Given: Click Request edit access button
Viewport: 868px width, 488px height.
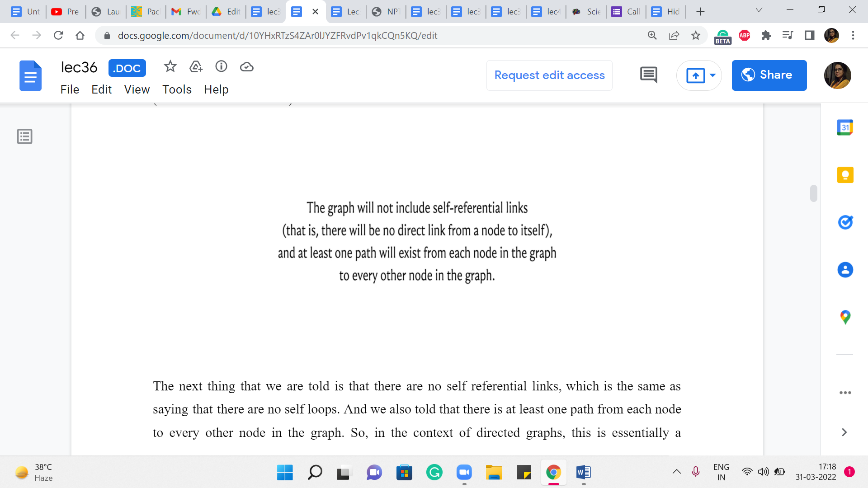Looking at the screenshot, I should pos(549,75).
